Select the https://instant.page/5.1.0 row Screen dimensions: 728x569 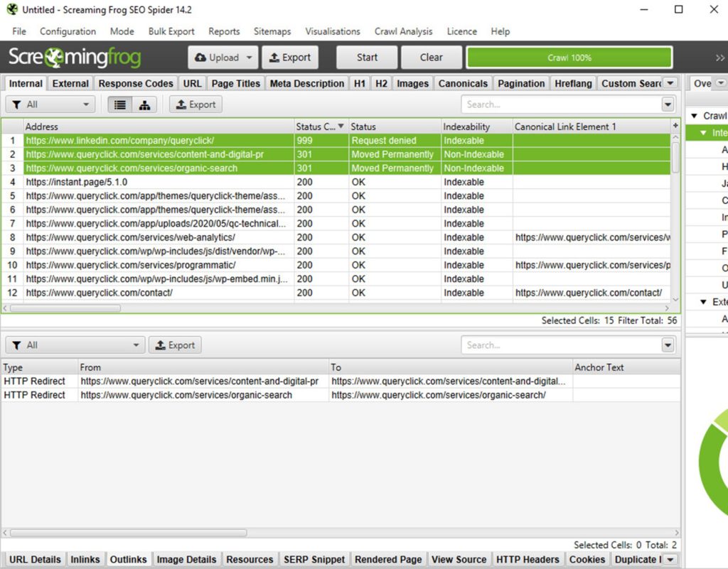click(336, 182)
